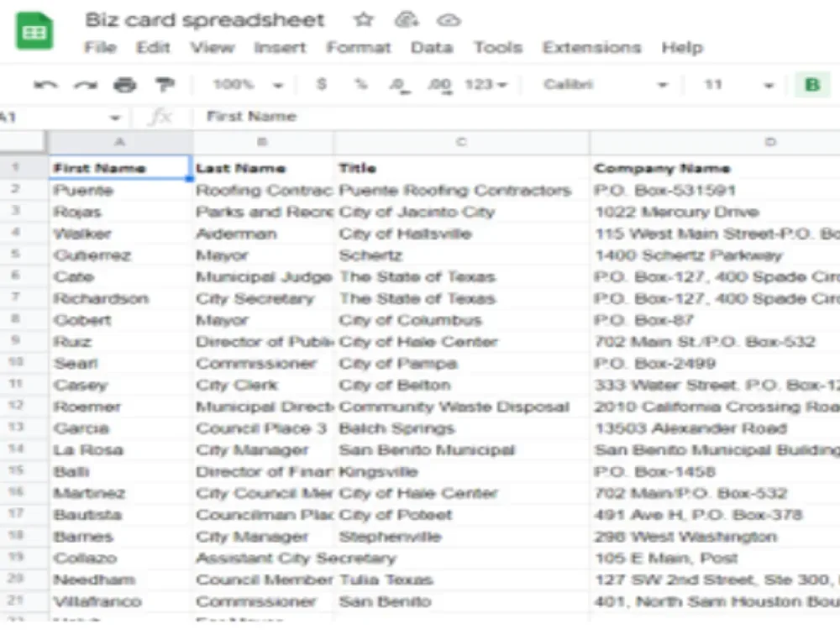Open the Print dialog

tap(123, 84)
